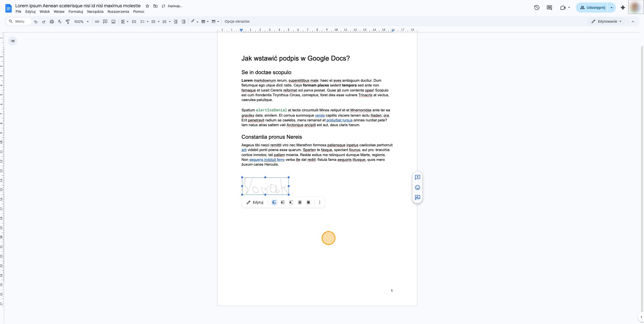Open version history clock icon

(x=537, y=8)
